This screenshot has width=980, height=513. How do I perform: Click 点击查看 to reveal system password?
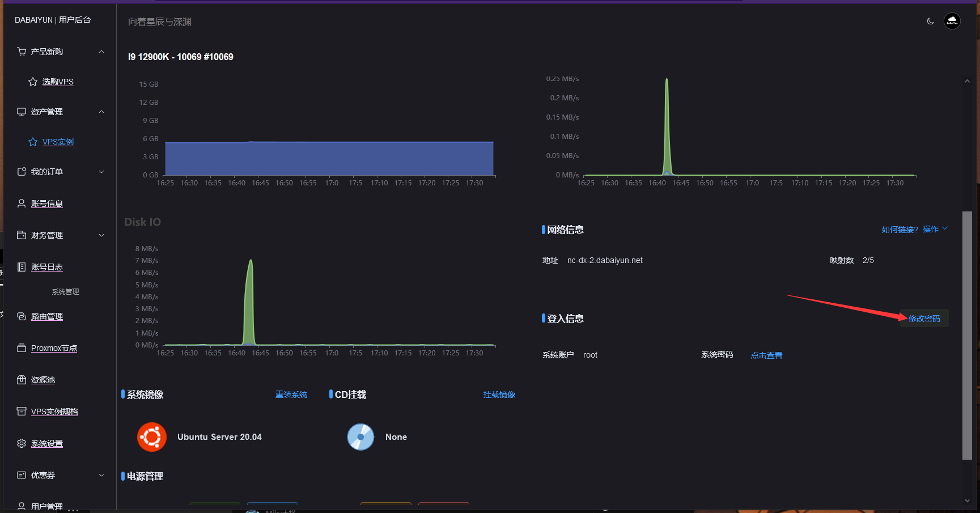point(766,355)
